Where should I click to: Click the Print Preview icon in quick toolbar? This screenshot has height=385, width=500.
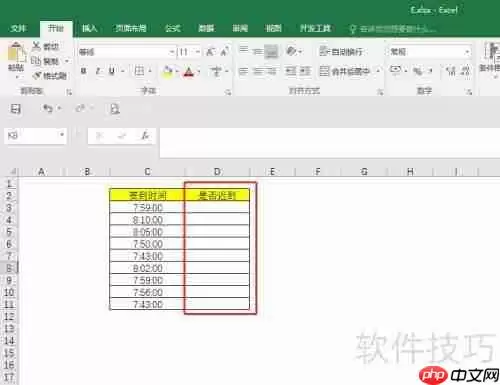pos(114,109)
